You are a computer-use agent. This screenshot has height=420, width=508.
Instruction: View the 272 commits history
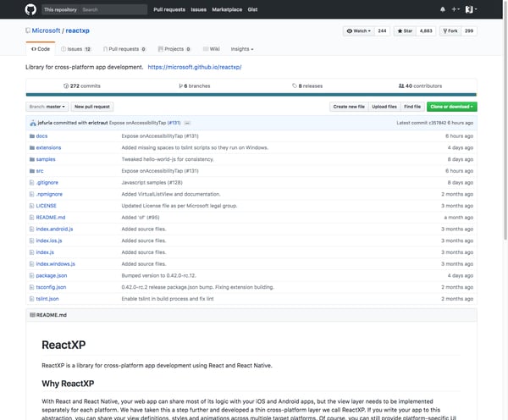coord(82,86)
